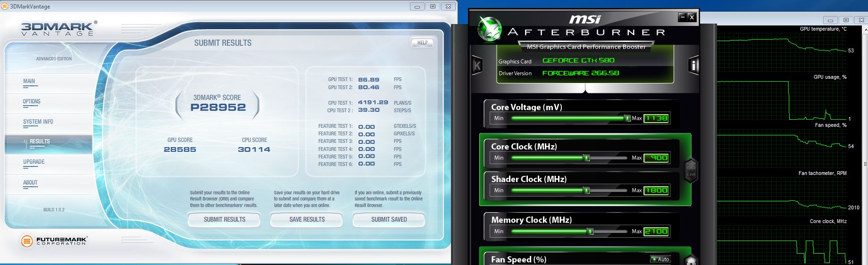Viewport: 868px width, 265px height.
Task: Click the CPU Test 1 value 4191.29
Action: pos(373,102)
